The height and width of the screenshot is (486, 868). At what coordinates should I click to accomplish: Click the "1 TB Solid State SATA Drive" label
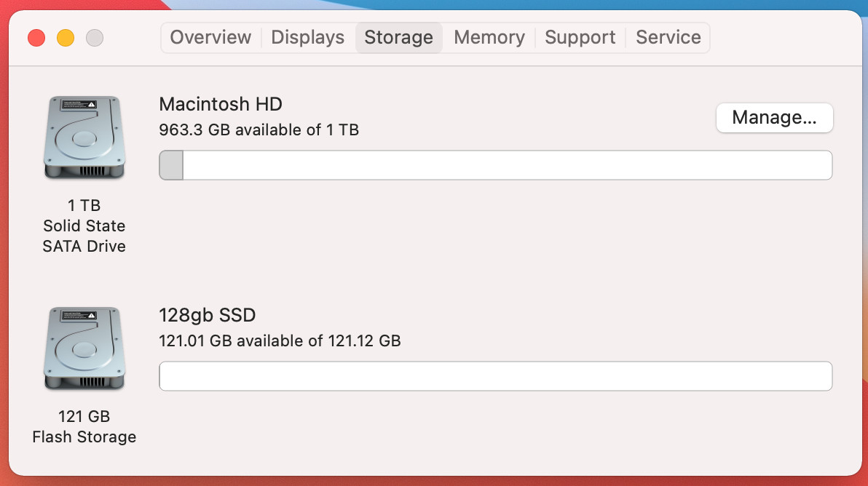click(x=84, y=226)
